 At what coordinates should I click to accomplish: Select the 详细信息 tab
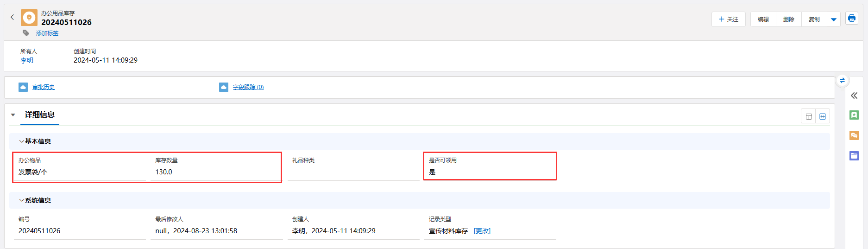tap(40, 115)
